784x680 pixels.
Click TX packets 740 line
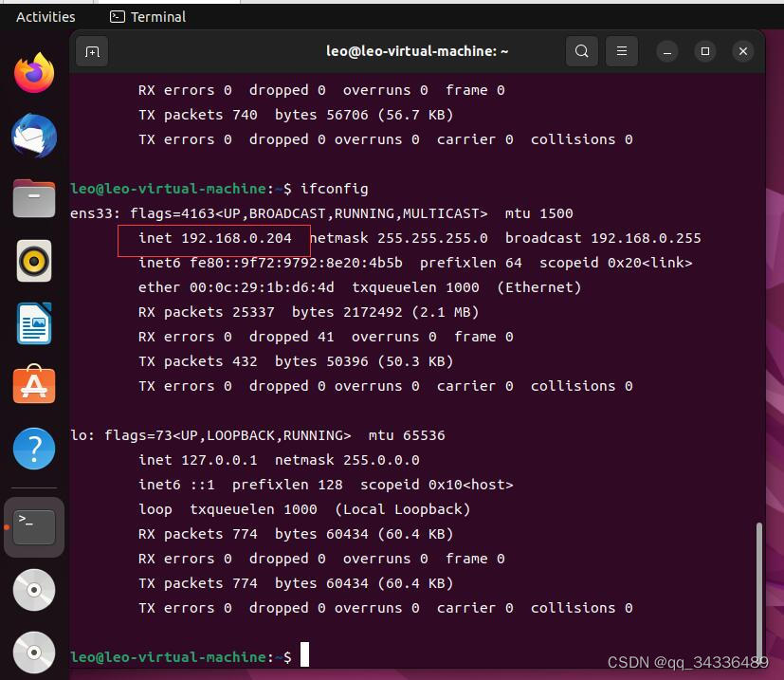(x=296, y=115)
